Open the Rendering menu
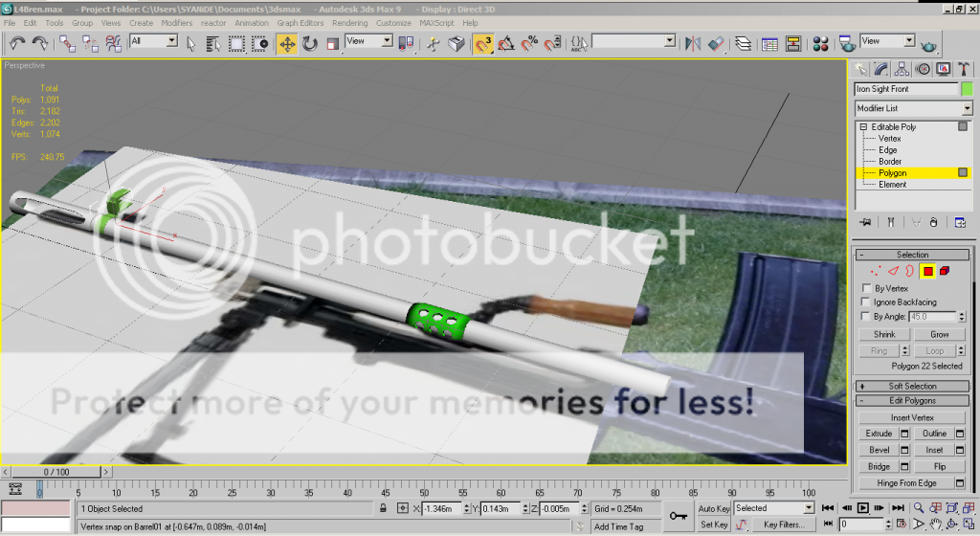 pyautogui.click(x=349, y=22)
